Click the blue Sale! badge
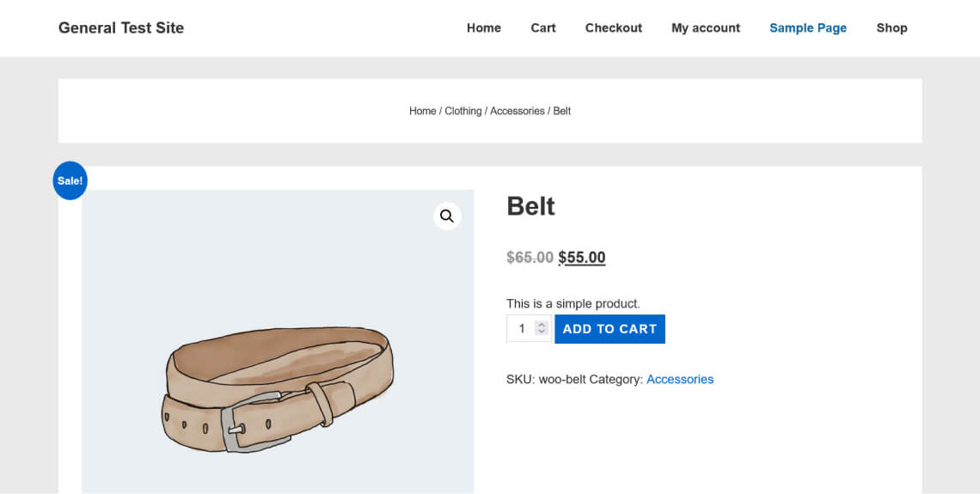The height and width of the screenshot is (494, 980). (70, 180)
